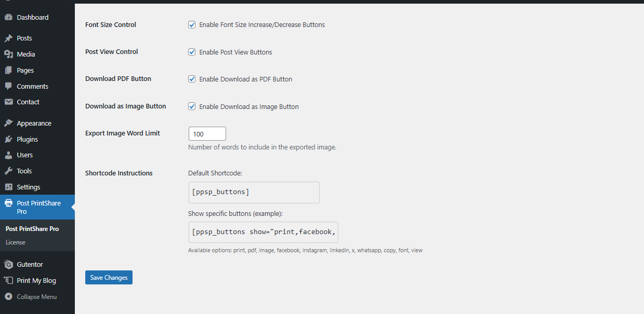Uncheck Enable Download as Image Button
Viewport: 644px width, 314px height.
point(192,106)
